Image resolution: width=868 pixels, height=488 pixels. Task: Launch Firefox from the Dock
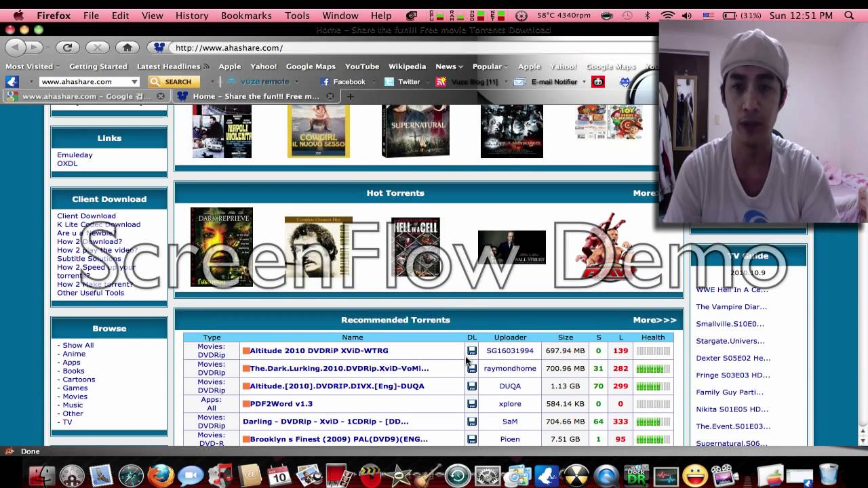tap(161, 475)
